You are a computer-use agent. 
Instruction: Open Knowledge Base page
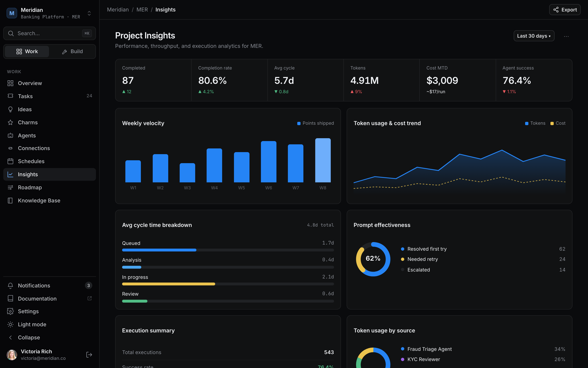tap(50, 201)
